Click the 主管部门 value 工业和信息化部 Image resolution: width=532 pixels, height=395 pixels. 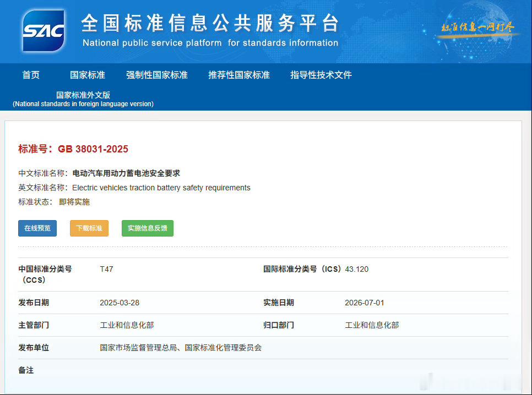click(x=127, y=325)
